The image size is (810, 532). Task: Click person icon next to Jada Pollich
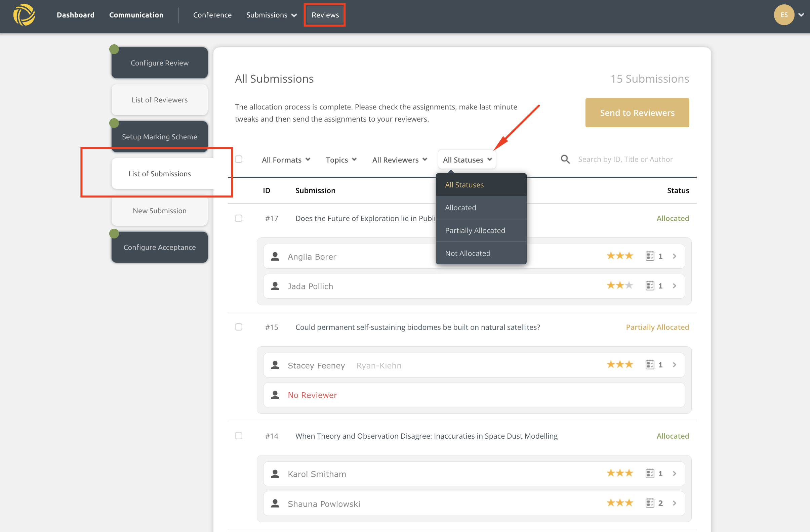(275, 286)
